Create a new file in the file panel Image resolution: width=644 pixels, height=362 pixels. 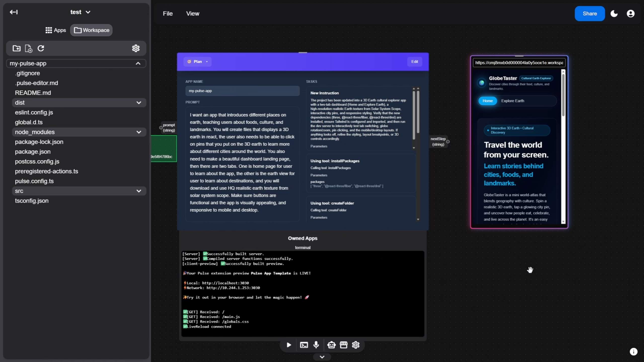point(28,49)
